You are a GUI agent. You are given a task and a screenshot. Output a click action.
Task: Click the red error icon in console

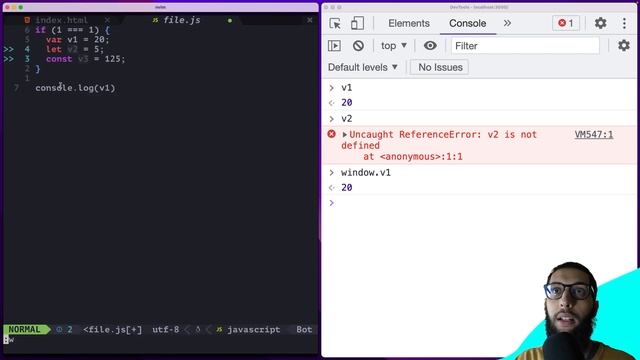point(331,134)
